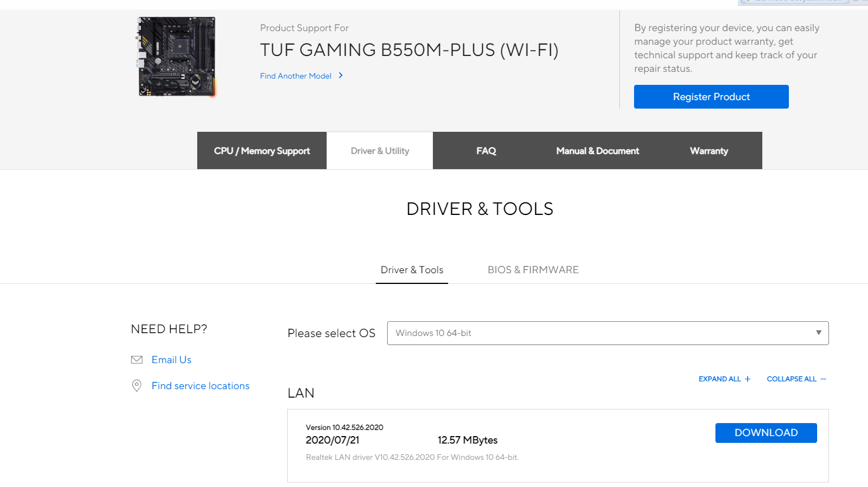The width and height of the screenshot is (868, 487).
Task: Select the Driver & Utility tab
Action: (380, 151)
